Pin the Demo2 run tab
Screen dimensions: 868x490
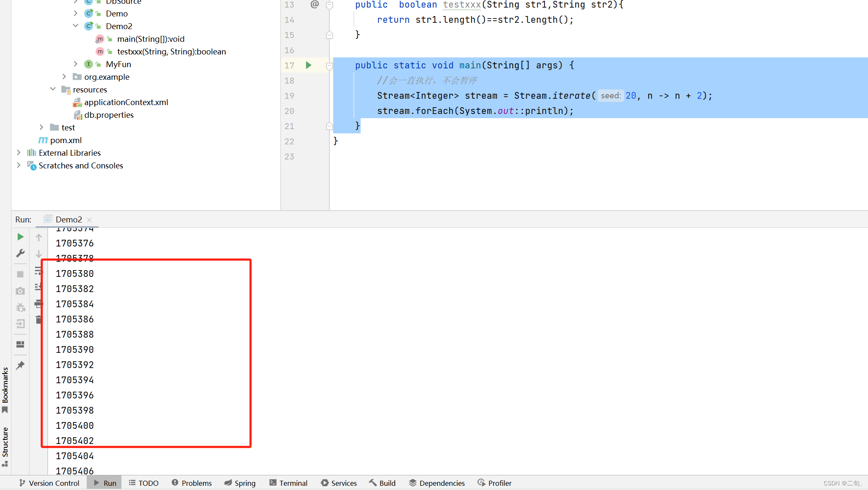pos(20,365)
